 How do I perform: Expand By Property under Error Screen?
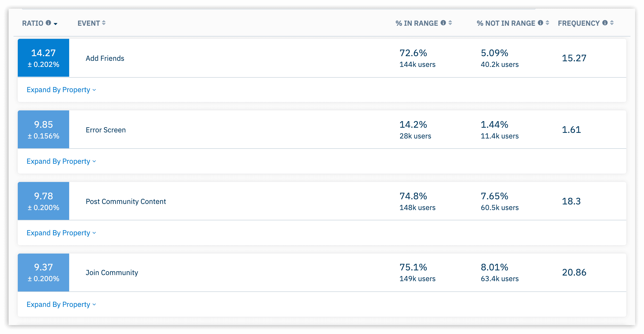(61, 161)
